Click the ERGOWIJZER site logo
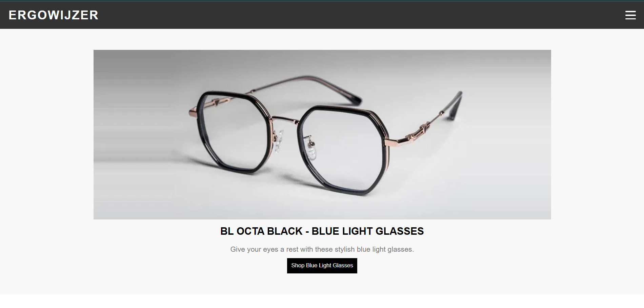 (x=54, y=15)
